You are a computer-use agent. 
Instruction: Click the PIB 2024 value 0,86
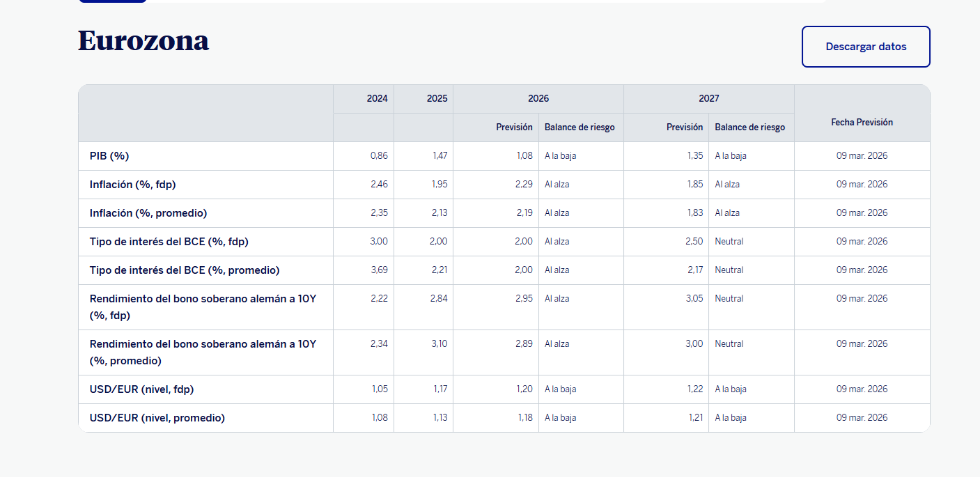(x=379, y=156)
